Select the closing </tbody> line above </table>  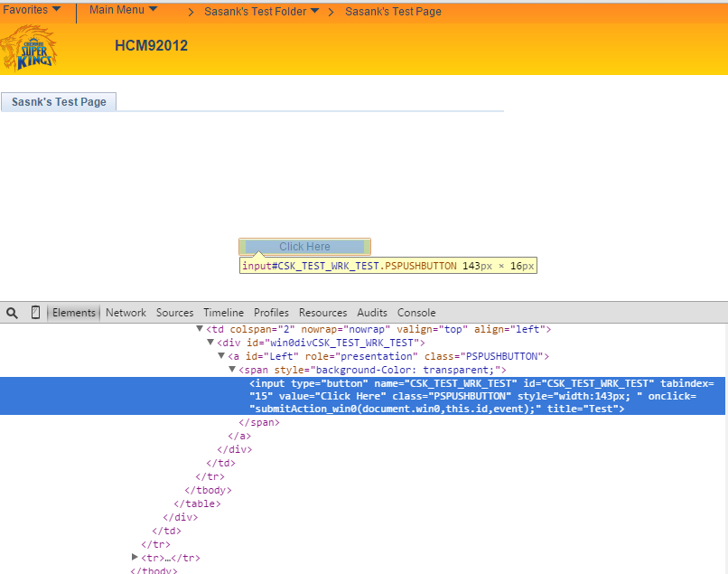(x=208, y=490)
